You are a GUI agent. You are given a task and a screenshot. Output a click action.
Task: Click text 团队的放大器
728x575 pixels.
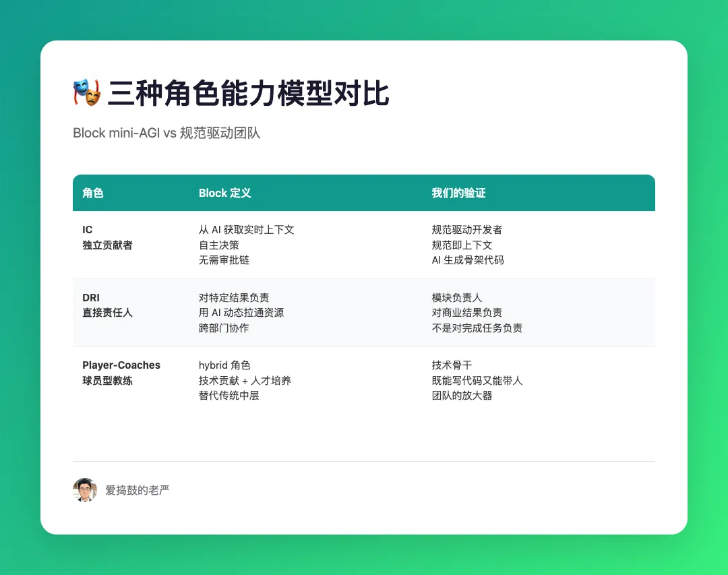coord(462,395)
